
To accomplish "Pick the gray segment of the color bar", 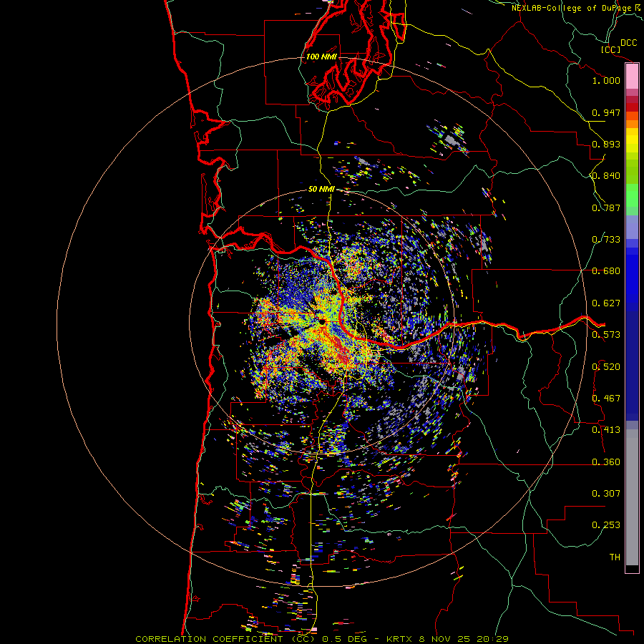I will (x=632, y=497).
